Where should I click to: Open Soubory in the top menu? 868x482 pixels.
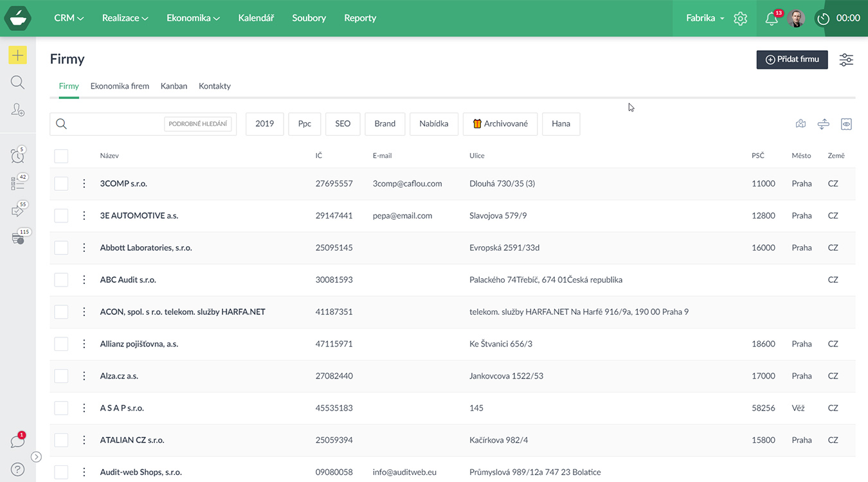309,18
